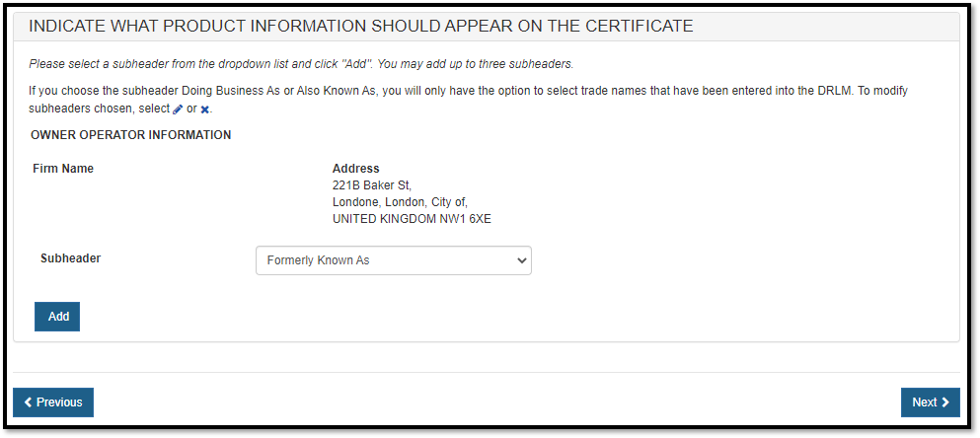Click the blue X remove icon
Viewport: 980px width, 438px height.
tap(204, 109)
